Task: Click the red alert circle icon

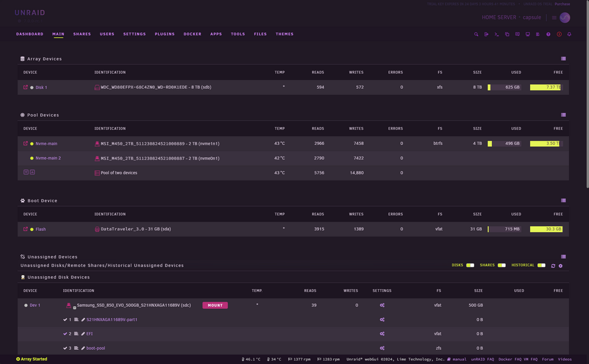Action: [x=559, y=34]
